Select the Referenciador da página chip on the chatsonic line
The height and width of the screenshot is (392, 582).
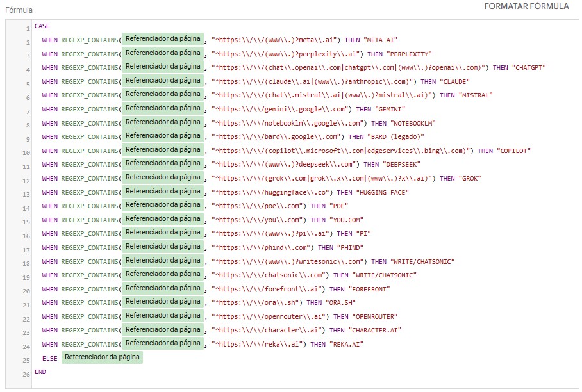pos(163,274)
